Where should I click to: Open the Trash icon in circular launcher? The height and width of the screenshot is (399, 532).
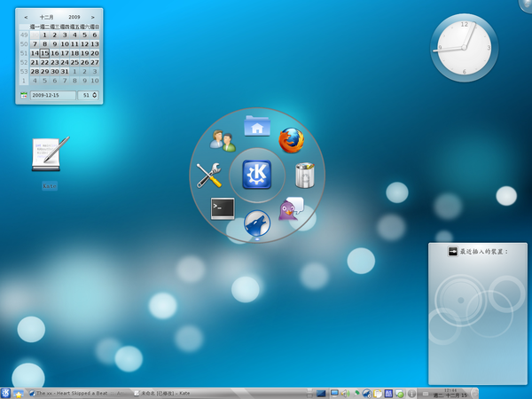305,175
